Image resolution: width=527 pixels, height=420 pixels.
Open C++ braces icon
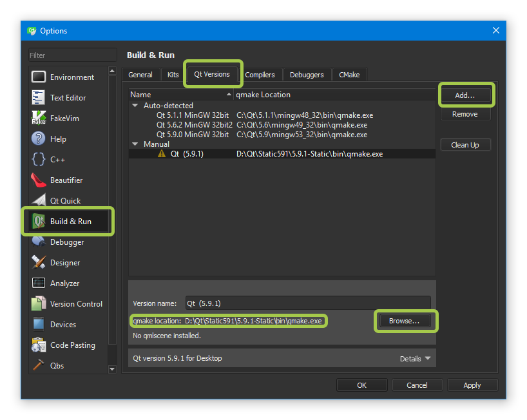tap(38, 159)
